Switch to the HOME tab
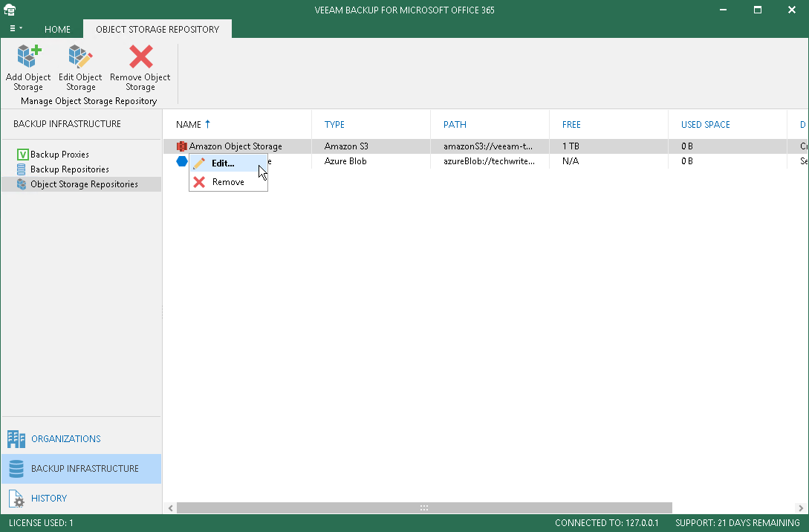The width and height of the screenshot is (809, 532). coord(57,30)
